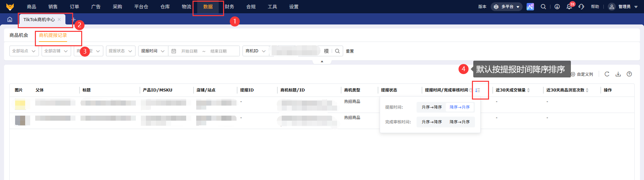This screenshot has width=644, height=180.
Task: Expand the 管理员 account menu arrow
Action: tap(636, 7)
